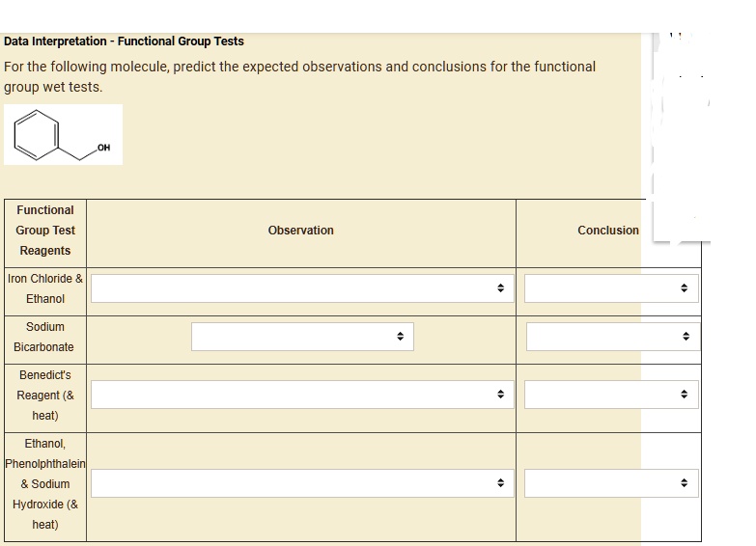Screen dimensions: 756x546
Task: Click the Conclusion column header
Action: [x=607, y=231]
